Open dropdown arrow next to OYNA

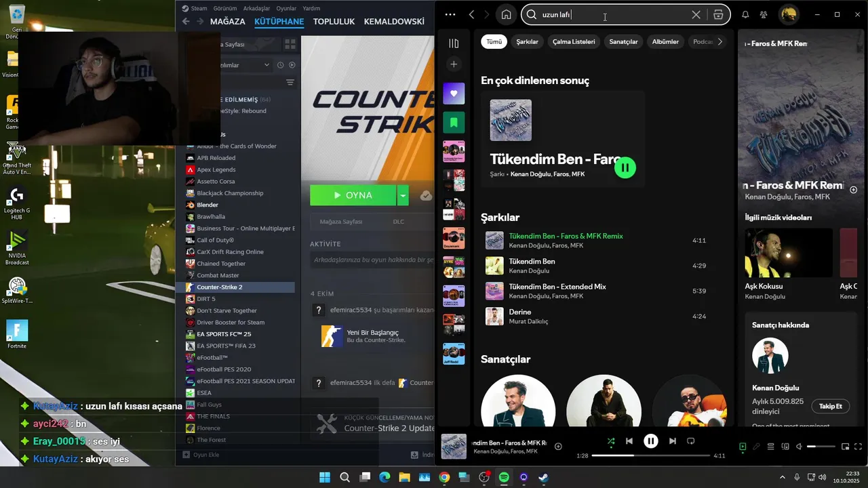pos(403,195)
